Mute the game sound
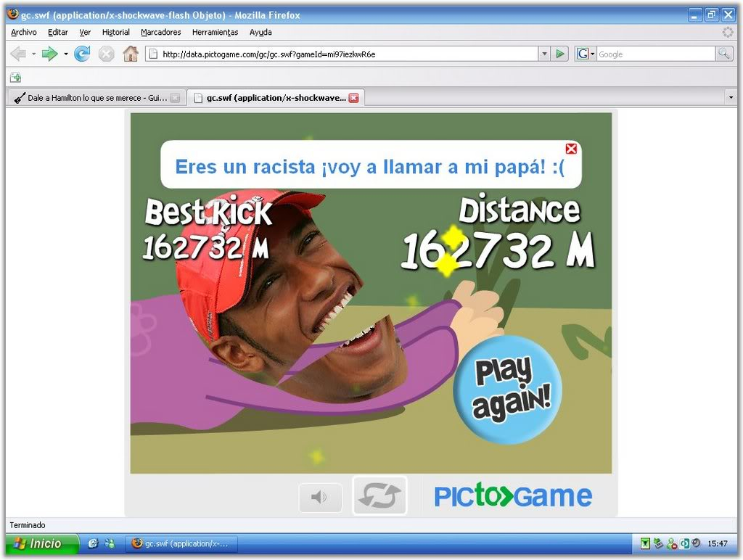The width and height of the screenshot is (743, 560). [319, 497]
